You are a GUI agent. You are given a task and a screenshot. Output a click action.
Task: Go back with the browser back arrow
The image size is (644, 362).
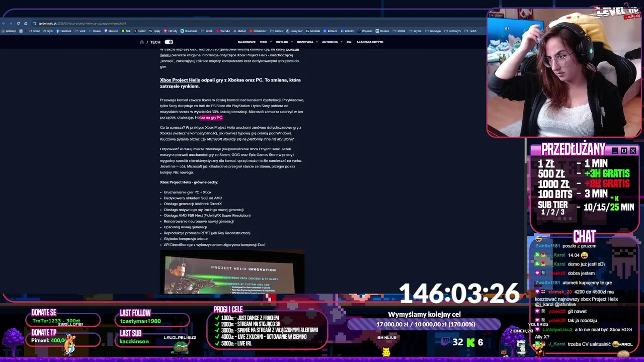pos(4,23)
